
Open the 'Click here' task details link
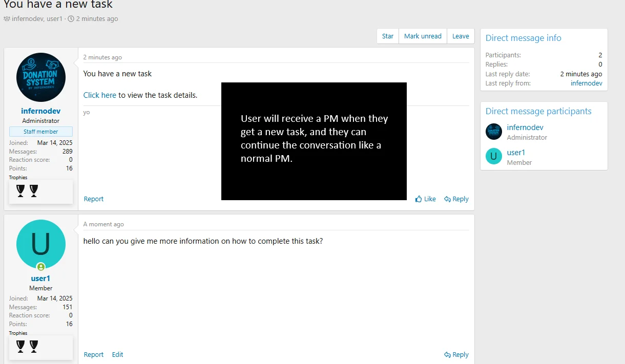click(100, 95)
